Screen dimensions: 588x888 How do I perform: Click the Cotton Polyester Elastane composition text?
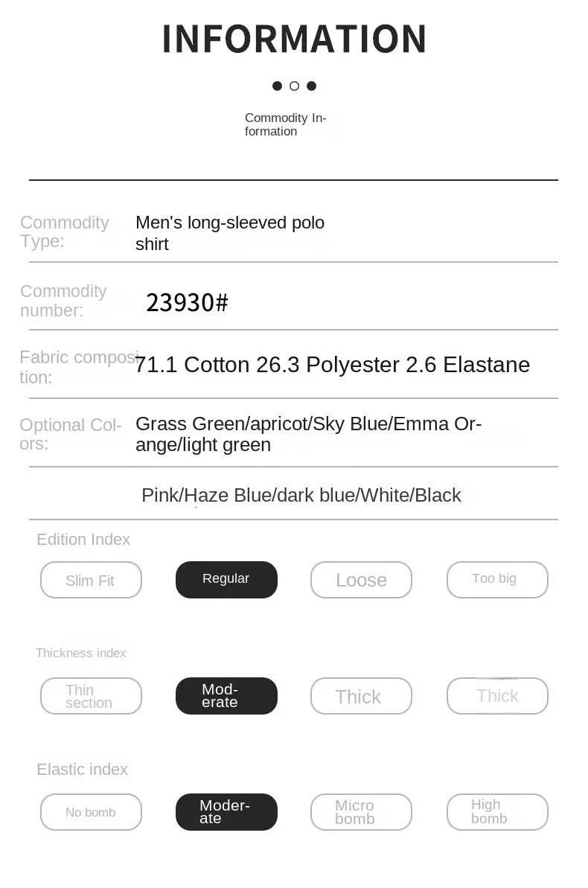click(x=332, y=365)
